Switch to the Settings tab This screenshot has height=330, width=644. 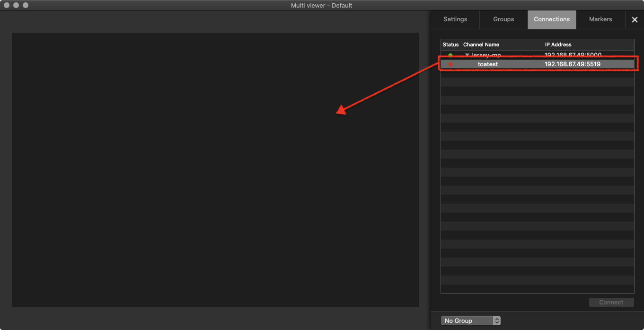coord(455,19)
